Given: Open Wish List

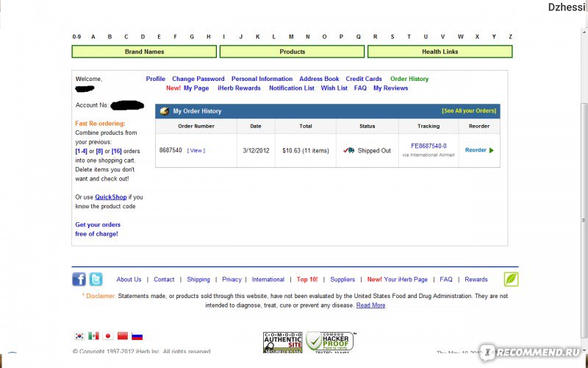Looking at the screenshot, I should tap(334, 88).
